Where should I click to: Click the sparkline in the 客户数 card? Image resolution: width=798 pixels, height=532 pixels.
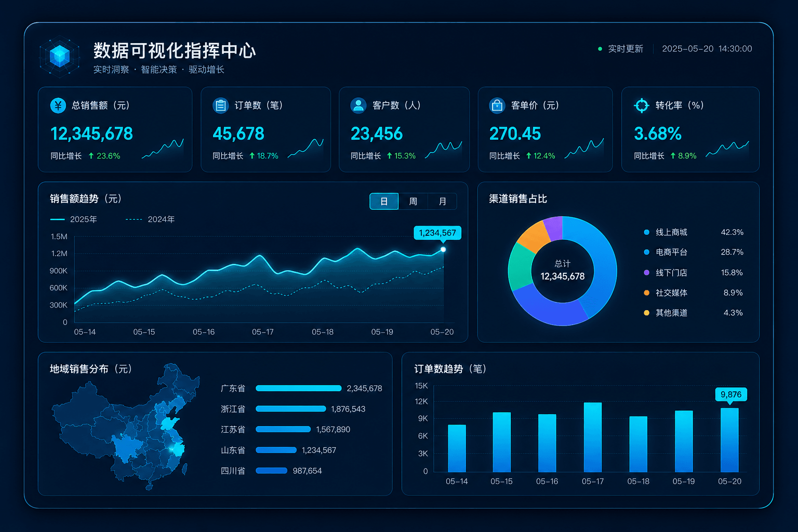click(x=444, y=150)
